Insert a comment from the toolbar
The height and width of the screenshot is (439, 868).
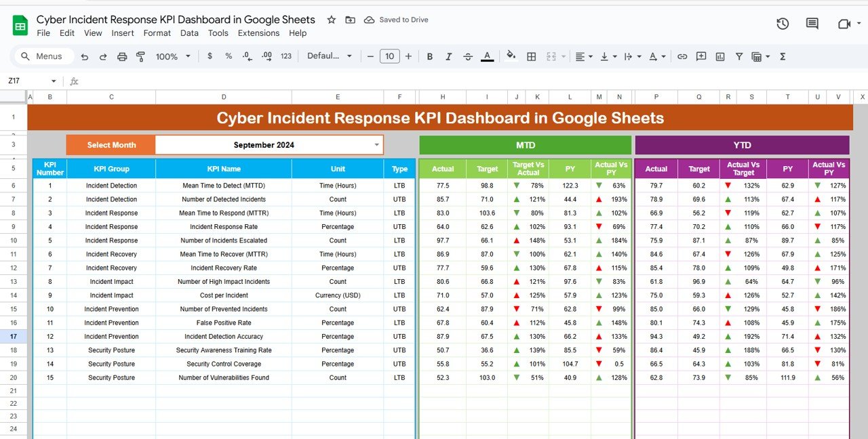click(701, 56)
